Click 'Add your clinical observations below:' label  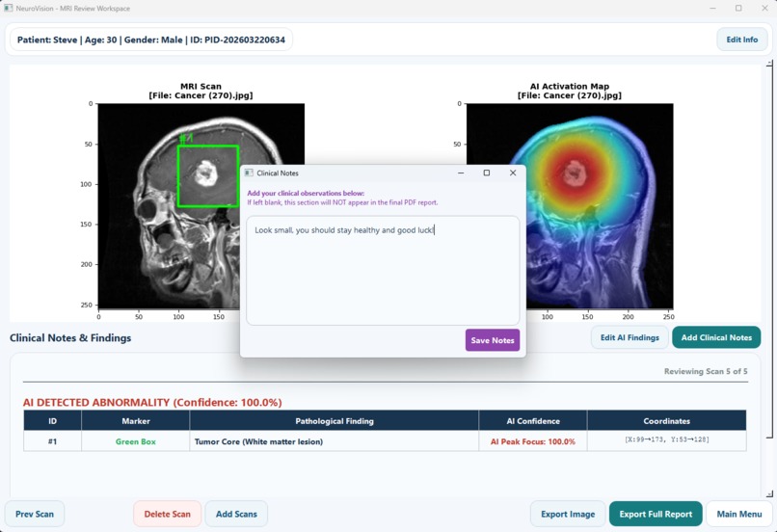pyautogui.click(x=306, y=193)
